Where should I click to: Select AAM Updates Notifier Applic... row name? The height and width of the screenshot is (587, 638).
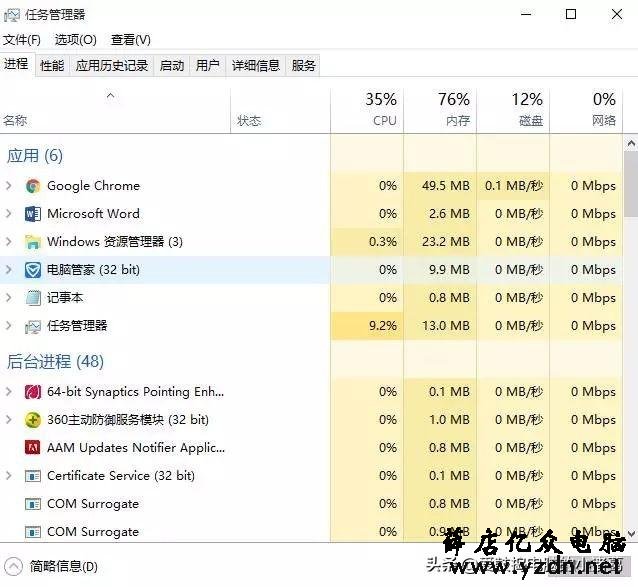tap(136, 448)
